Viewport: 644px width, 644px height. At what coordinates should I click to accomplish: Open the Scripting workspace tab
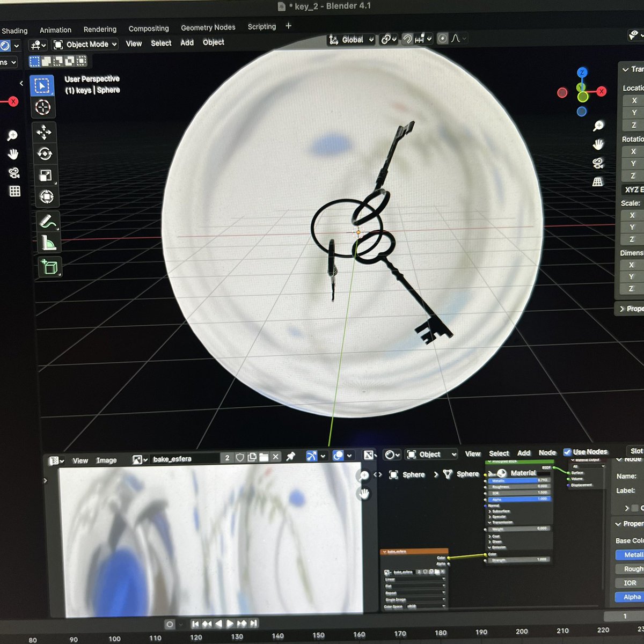262,26
